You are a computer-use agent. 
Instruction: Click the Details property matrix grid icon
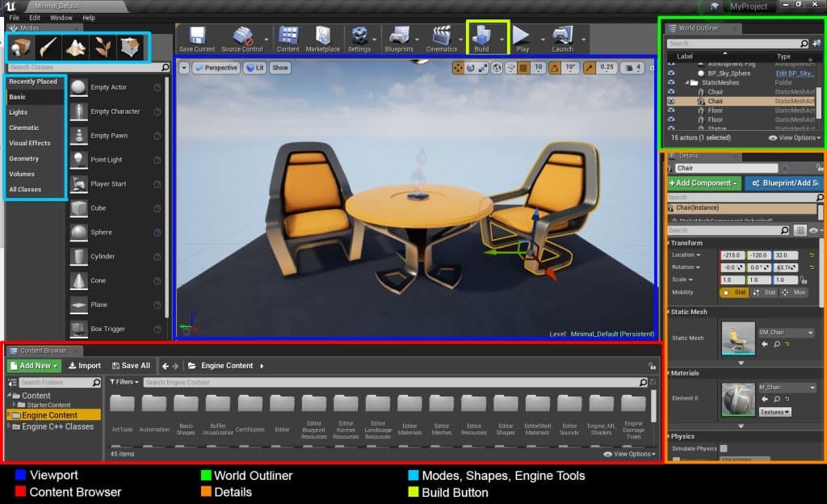[800, 230]
